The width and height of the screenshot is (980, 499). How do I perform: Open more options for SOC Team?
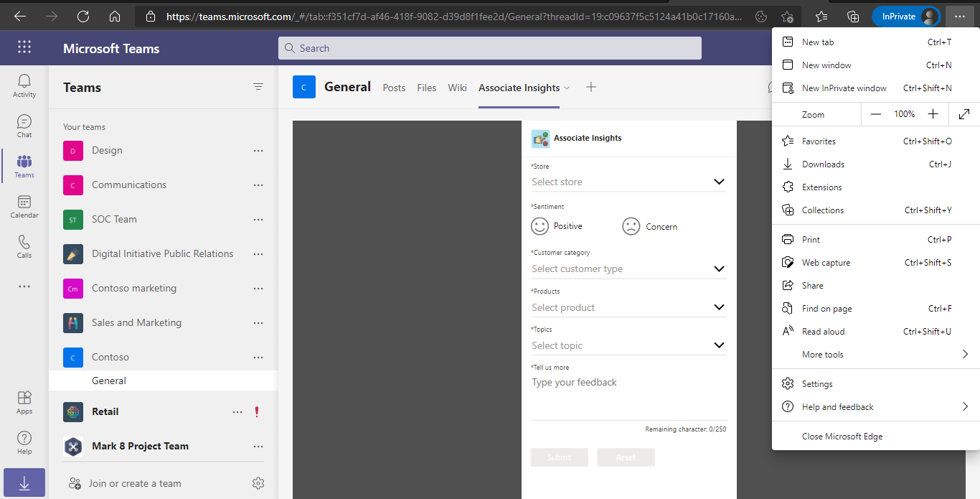[258, 219]
